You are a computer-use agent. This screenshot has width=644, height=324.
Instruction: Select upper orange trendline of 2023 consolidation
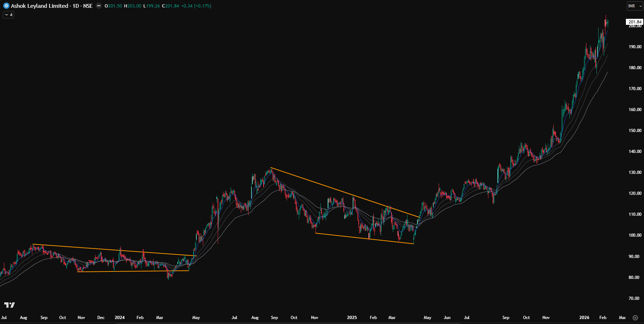(114, 250)
